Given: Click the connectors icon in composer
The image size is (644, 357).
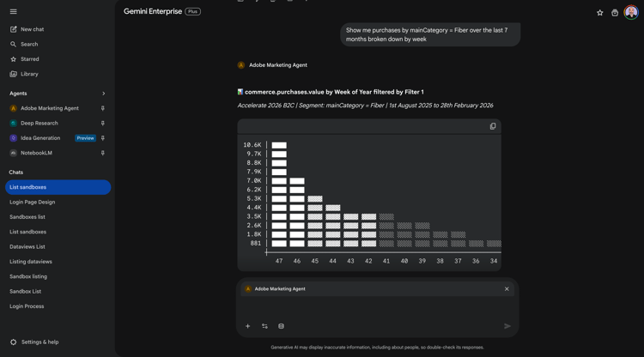Looking at the screenshot, I should pos(281,326).
